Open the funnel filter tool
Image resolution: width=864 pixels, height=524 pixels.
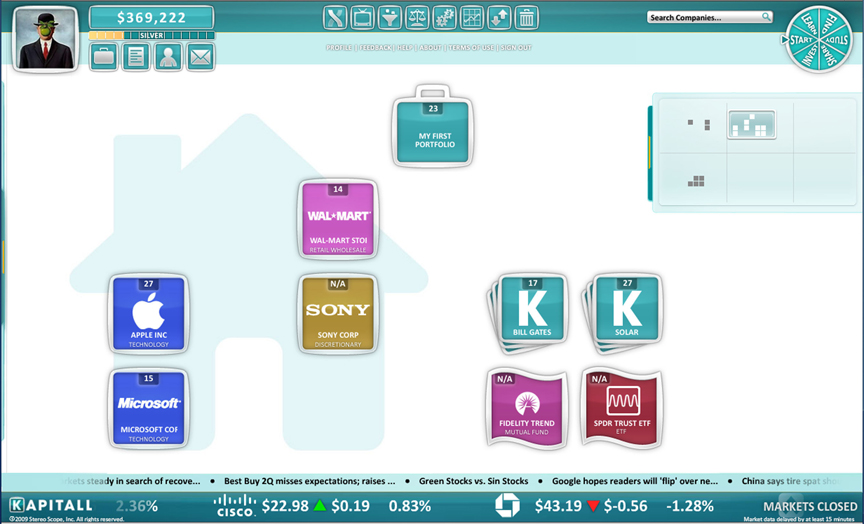[x=390, y=17]
